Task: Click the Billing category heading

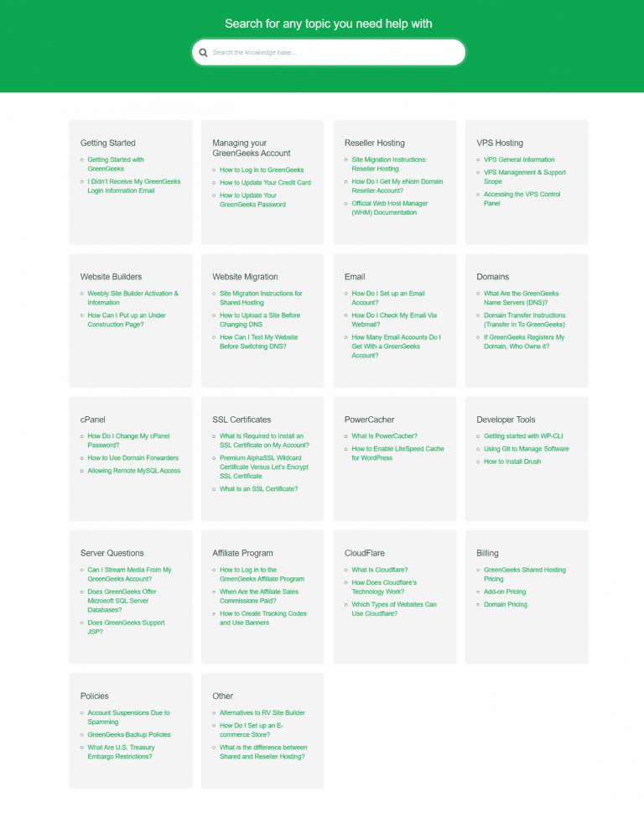Action: coord(487,553)
